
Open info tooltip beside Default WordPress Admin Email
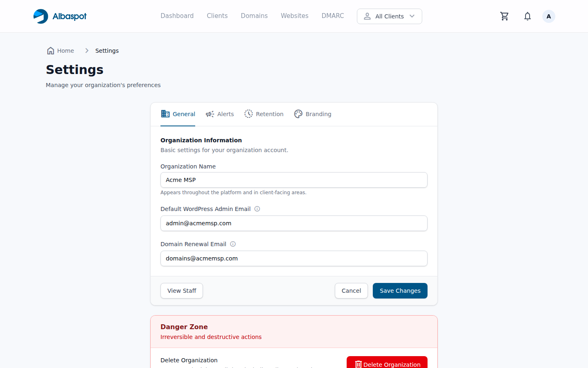click(x=257, y=209)
